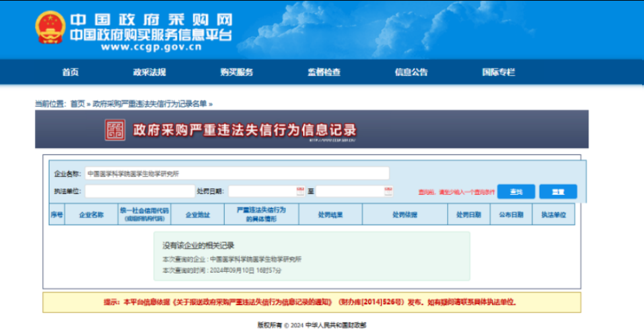Click the national emblem logo in header
This screenshot has height=336, width=644.
tap(50, 28)
